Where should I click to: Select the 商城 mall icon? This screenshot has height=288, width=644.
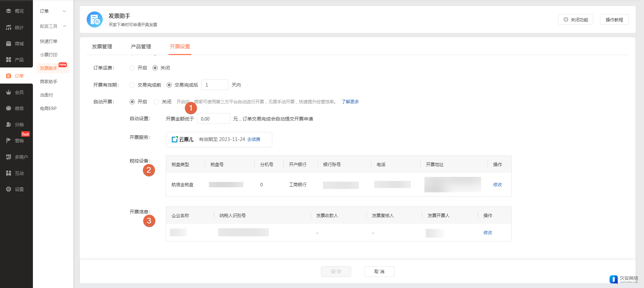click(9, 44)
